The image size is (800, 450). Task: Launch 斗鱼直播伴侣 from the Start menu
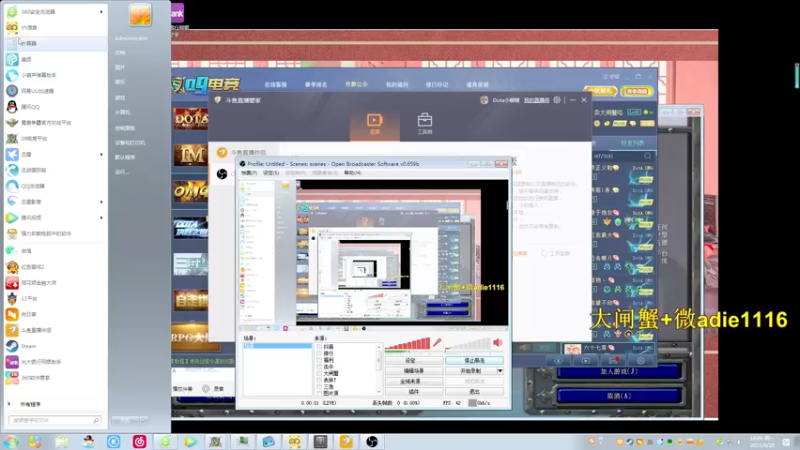pyautogui.click(x=55, y=330)
